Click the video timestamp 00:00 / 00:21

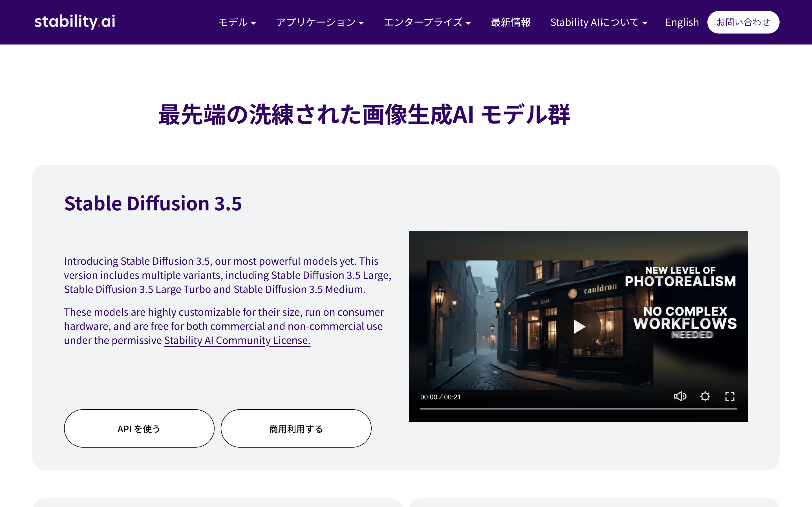440,397
